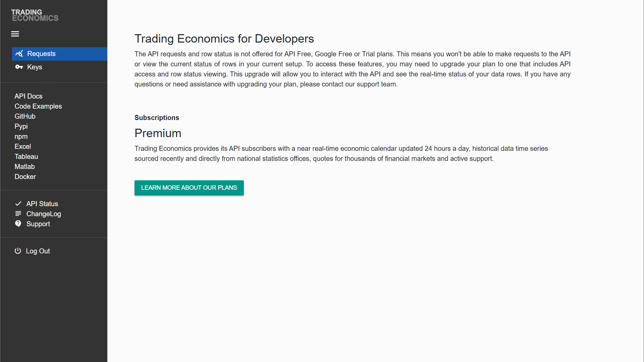The image size is (644, 362).
Task: Open the Excel link
Action: (23, 146)
